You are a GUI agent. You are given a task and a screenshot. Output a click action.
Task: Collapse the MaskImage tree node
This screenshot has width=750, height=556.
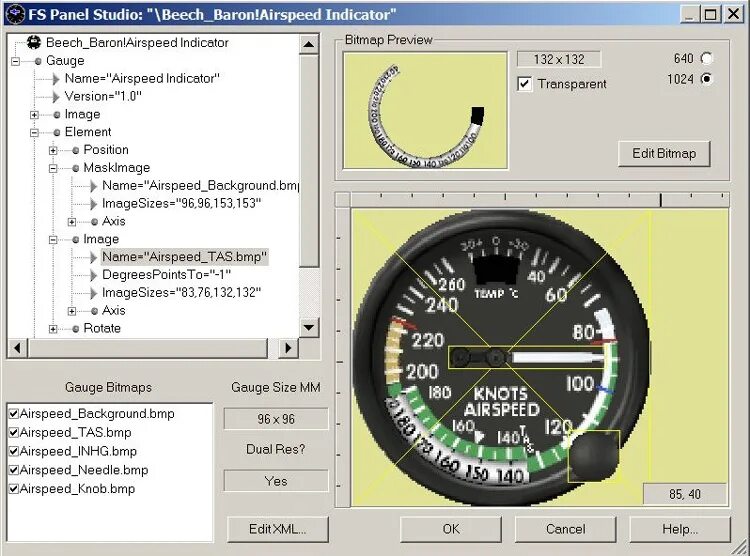[x=53, y=168]
